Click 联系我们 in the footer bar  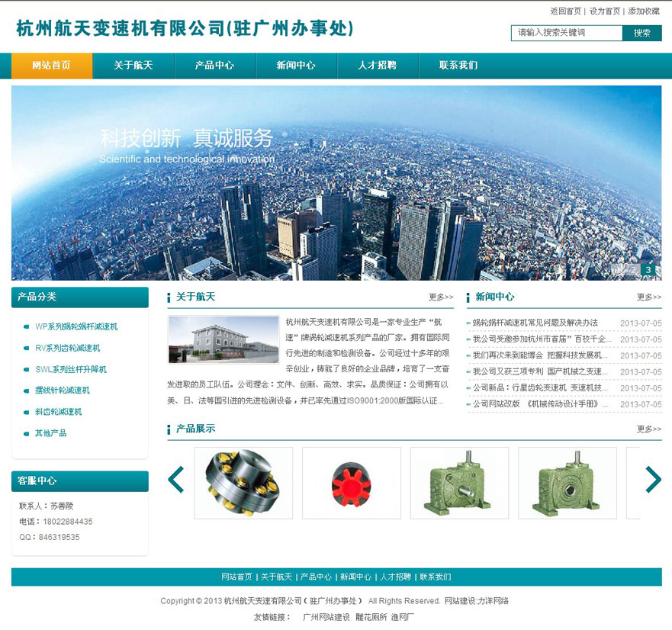pyautogui.click(x=435, y=577)
